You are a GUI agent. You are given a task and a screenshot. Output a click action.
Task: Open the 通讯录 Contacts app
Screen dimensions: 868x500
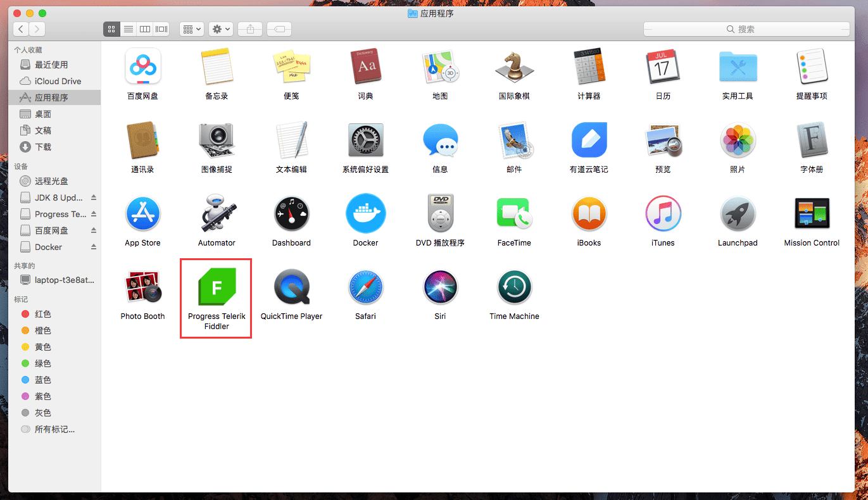point(142,140)
